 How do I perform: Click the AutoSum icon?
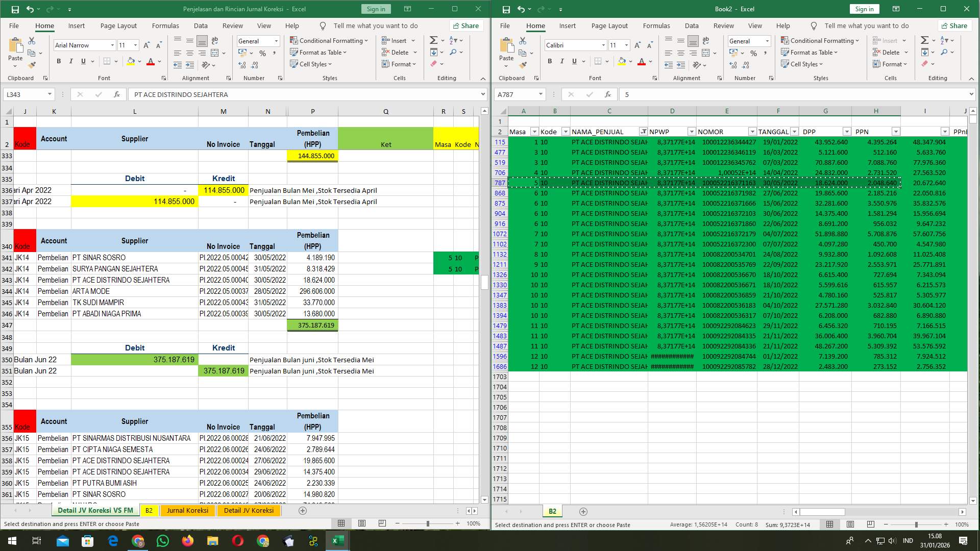coord(432,39)
